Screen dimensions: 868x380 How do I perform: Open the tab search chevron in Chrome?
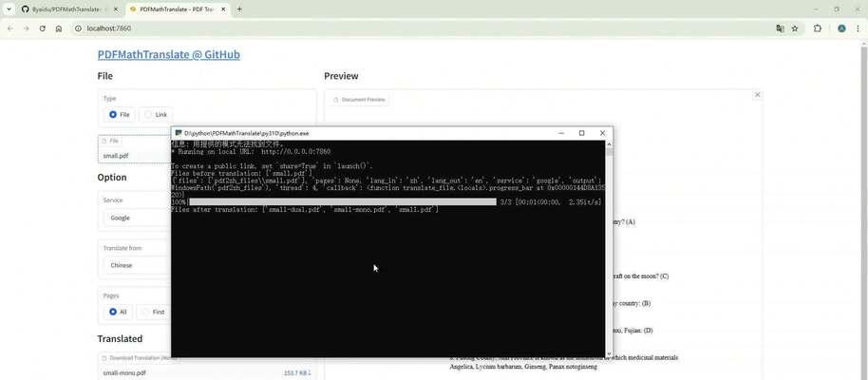click(9, 9)
